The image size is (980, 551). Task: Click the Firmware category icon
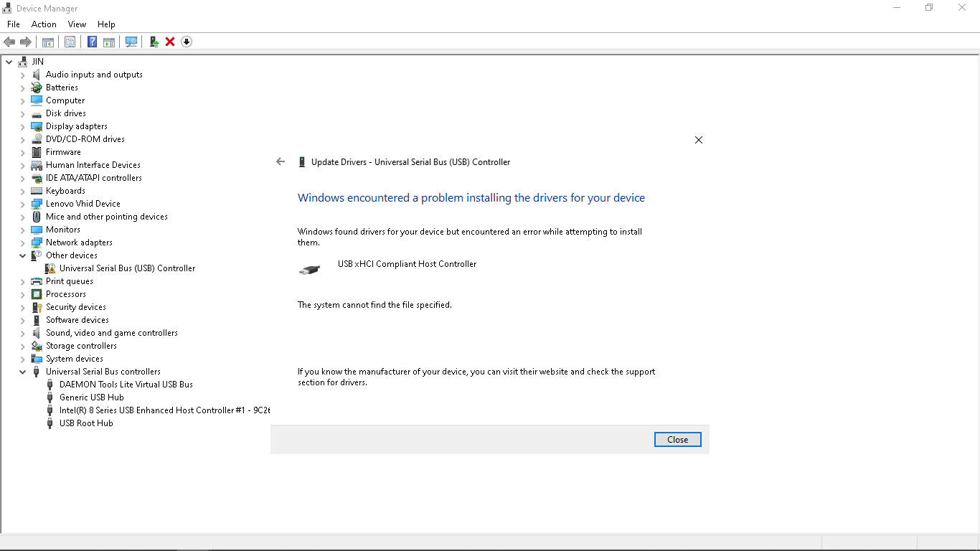click(x=37, y=152)
